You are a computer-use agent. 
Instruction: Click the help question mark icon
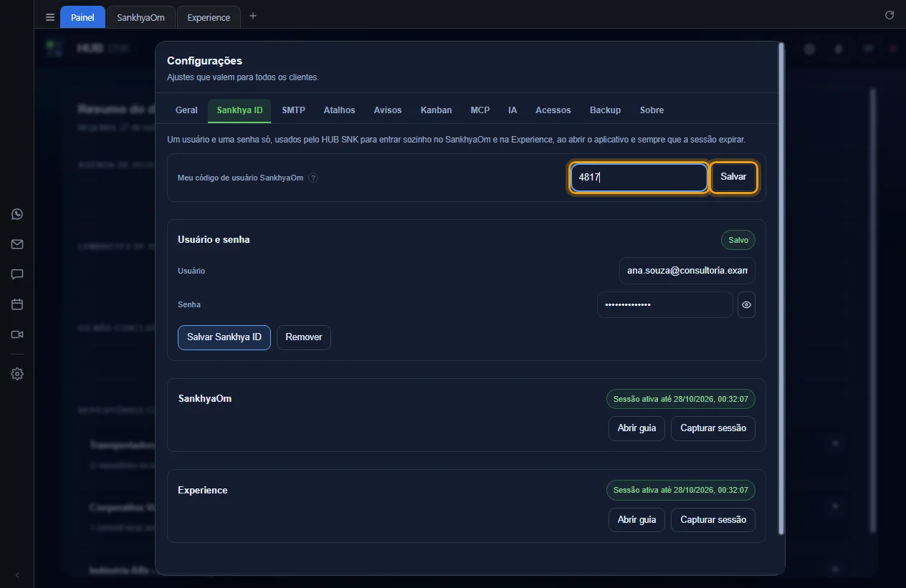tap(313, 178)
